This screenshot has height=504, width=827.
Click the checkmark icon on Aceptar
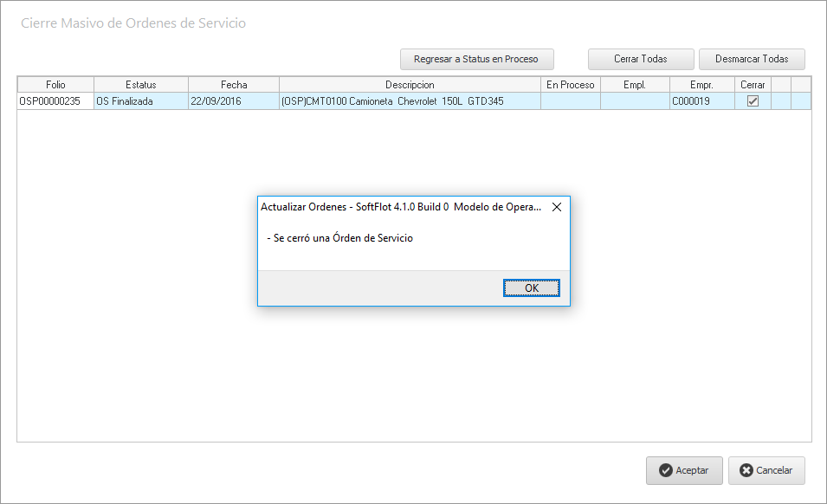(x=665, y=470)
